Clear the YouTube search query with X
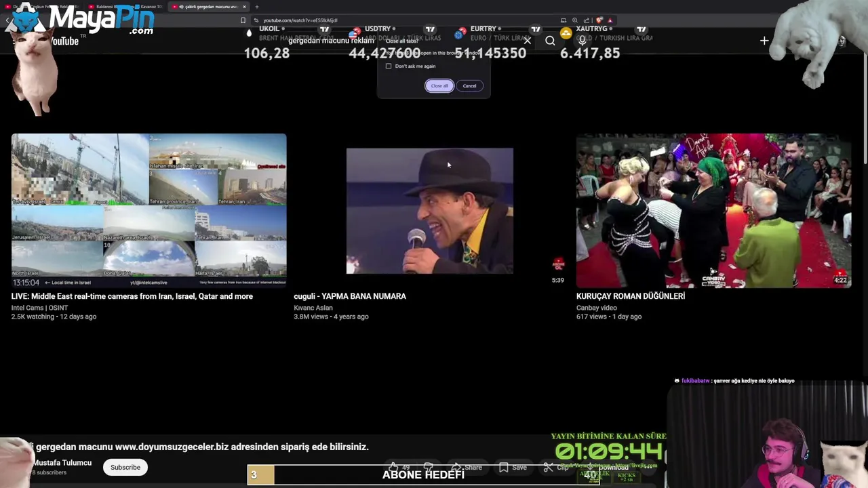Screen dimensions: 868x488 527,41
